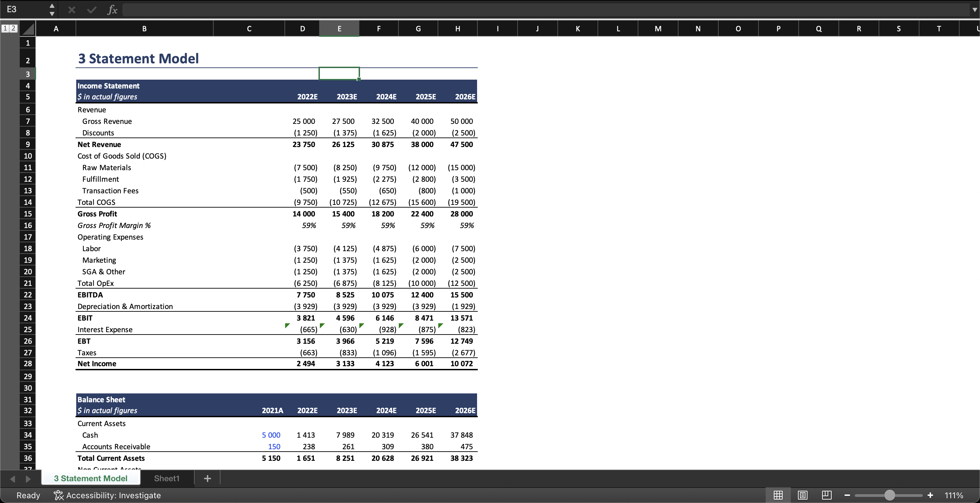Select the 2023E Taxes value (833)

(x=348, y=353)
